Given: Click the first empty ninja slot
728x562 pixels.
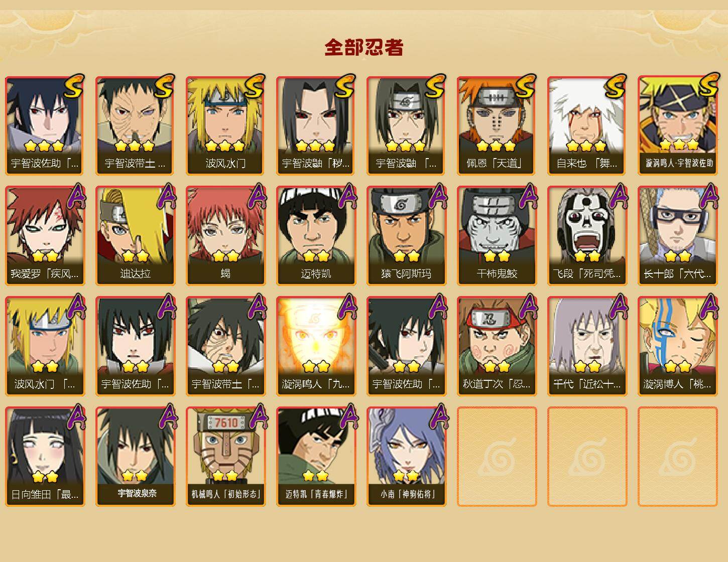Looking at the screenshot, I should point(497,457).
